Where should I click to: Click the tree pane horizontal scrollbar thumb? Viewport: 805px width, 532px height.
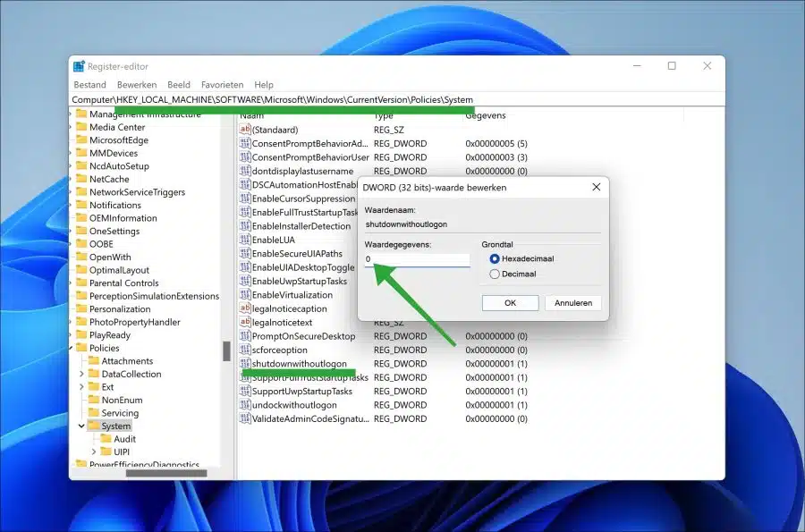tap(166, 473)
